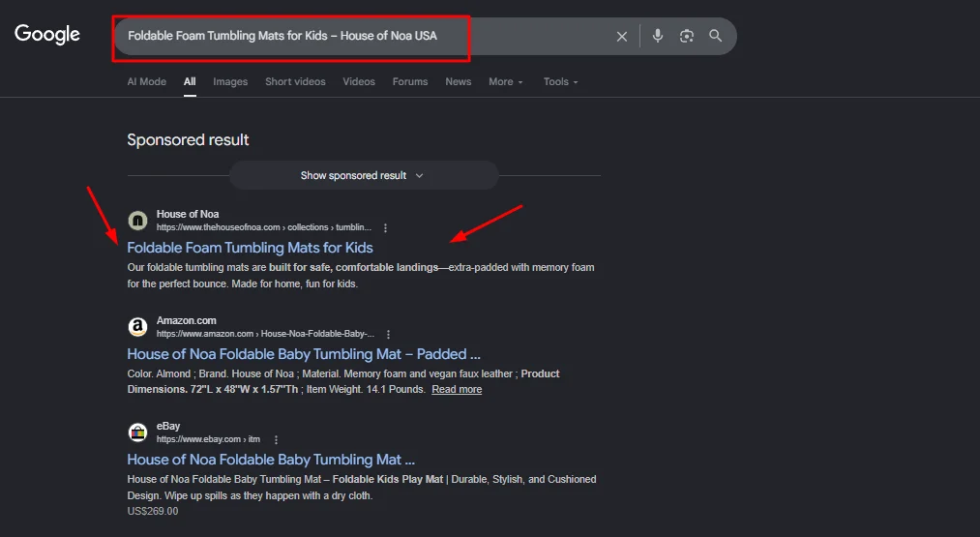This screenshot has height=537, width=980.
Task: Open options menu for House of Noa result
Action: (x=385, y=227)
